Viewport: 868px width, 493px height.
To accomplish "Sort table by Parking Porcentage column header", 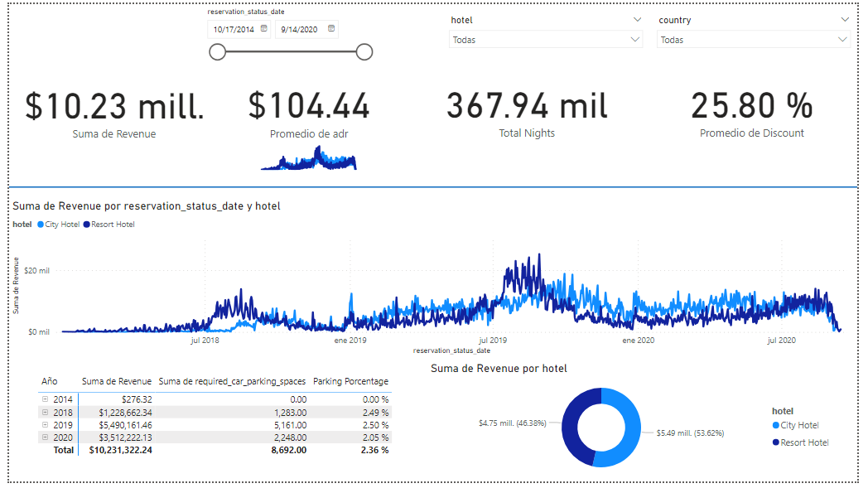I will tap(350, 381).
